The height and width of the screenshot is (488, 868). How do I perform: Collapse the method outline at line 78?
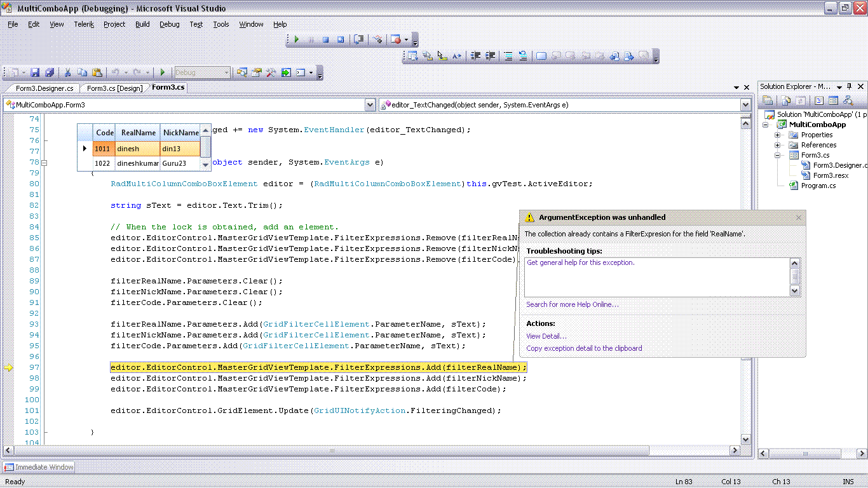coord(44,163)
